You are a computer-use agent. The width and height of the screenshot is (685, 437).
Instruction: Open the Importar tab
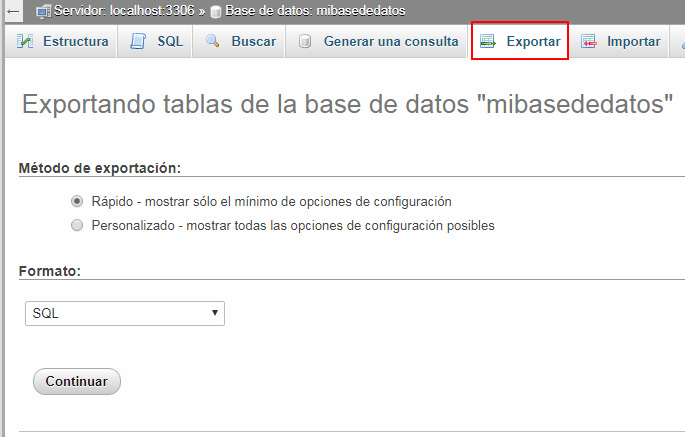[619, 41]
